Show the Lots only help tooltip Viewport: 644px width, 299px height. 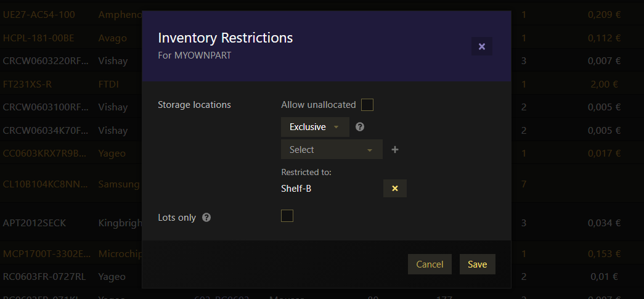pos(206,218)
